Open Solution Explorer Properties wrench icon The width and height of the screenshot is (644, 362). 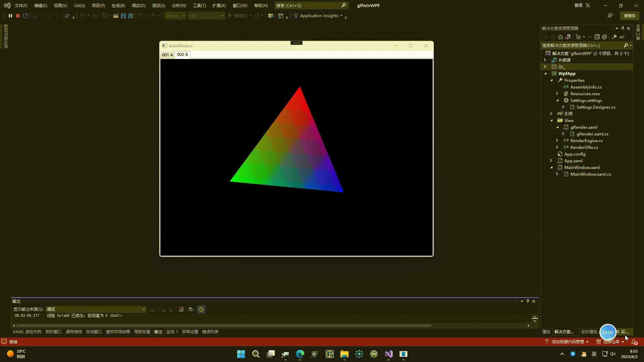[x=614, y=37]
